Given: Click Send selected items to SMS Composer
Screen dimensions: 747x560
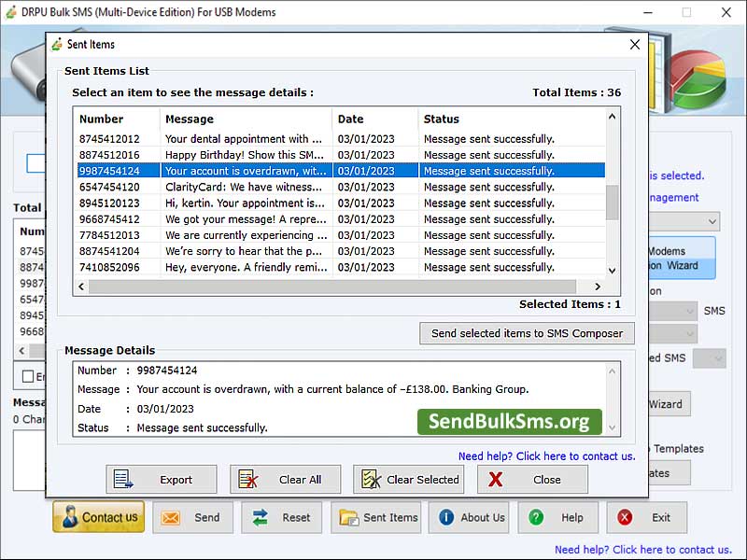Looking at the screenshot, I should [527, 333].
